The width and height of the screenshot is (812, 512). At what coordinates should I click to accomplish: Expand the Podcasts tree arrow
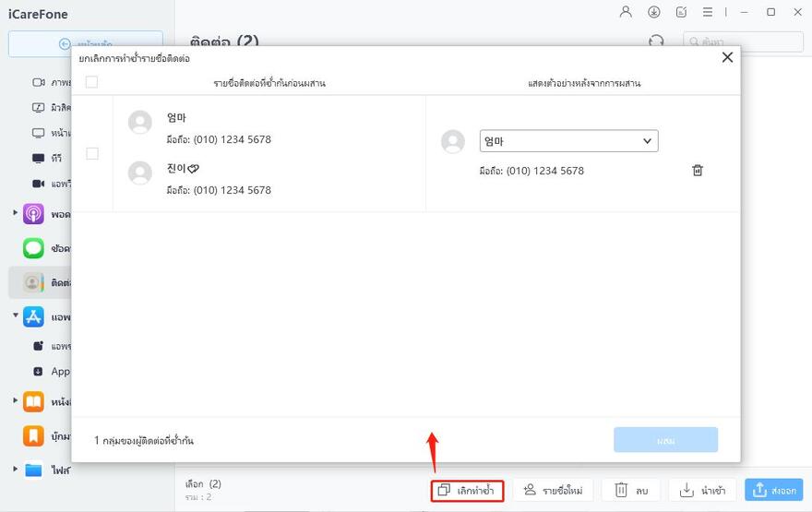click(x=15, y=213)
